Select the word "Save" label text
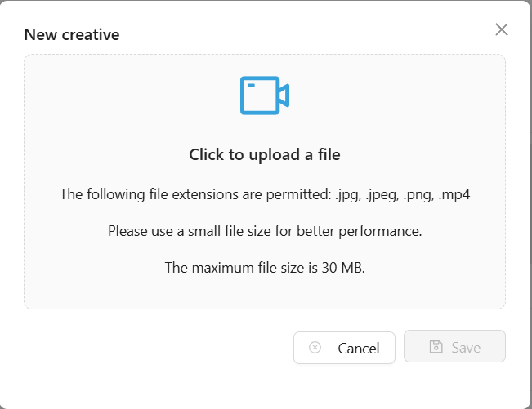This screenshot has width=532, height=409. [x=466, y=348]
